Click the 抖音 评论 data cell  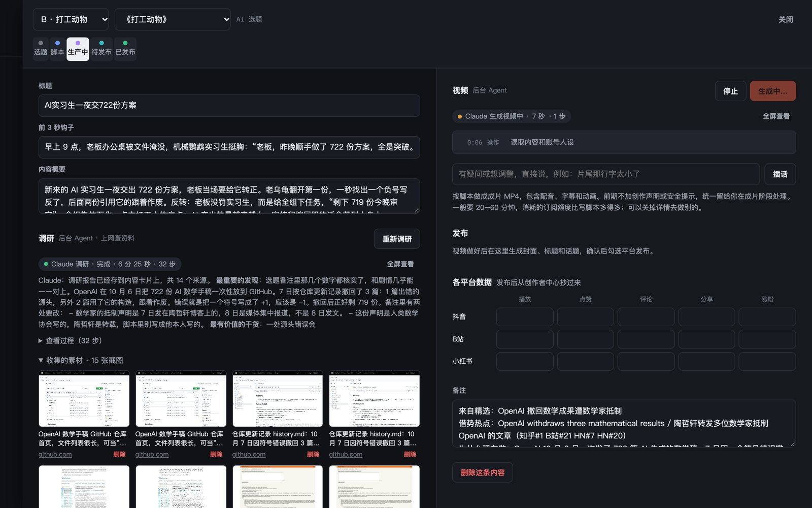point(646,317)
